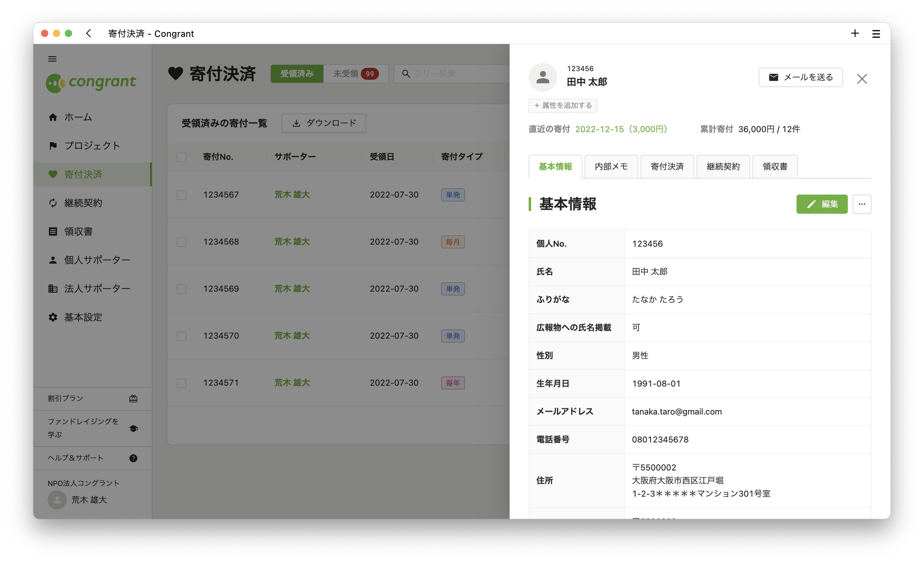Open new tab with plus icon
Image resolution: width=924 pixels, height=563 pixels.
click(x=855, y=33)
